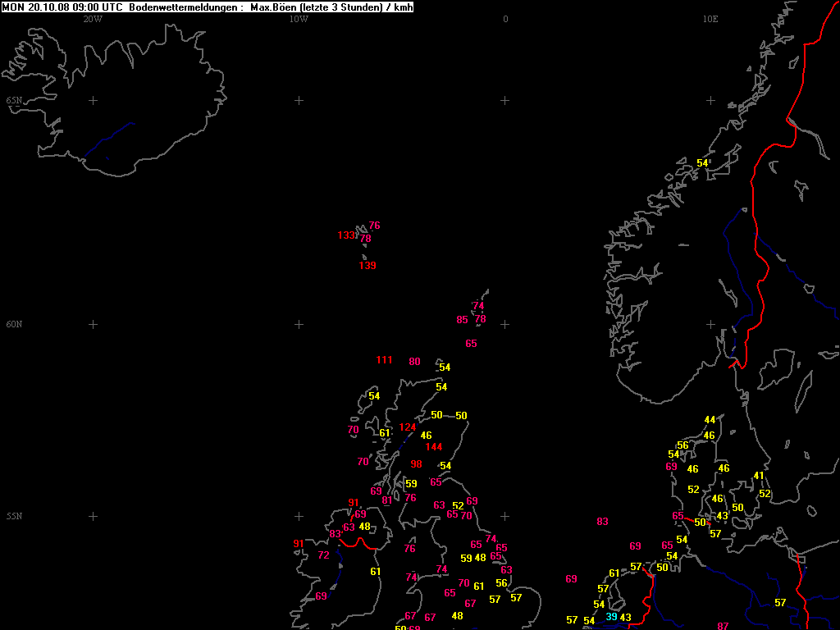The image size is (840, 630).
Task: Select the 20W longitude label
Action: 93,20
